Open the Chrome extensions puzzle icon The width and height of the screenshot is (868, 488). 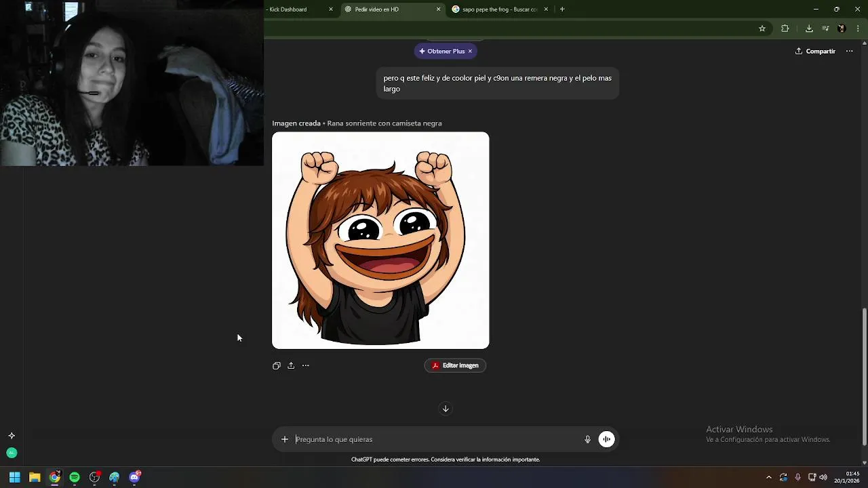point(785,28)
